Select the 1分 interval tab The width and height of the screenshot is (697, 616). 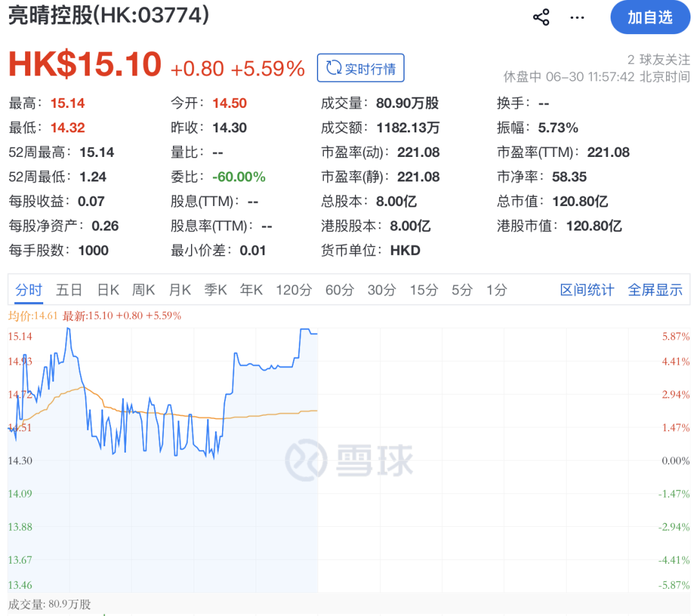click(x=496, y=290)
